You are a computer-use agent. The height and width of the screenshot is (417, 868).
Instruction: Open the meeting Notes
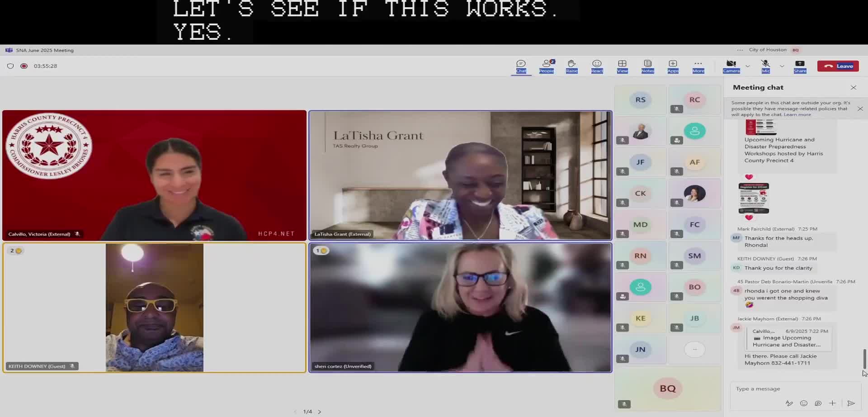[x=647, y=66]
